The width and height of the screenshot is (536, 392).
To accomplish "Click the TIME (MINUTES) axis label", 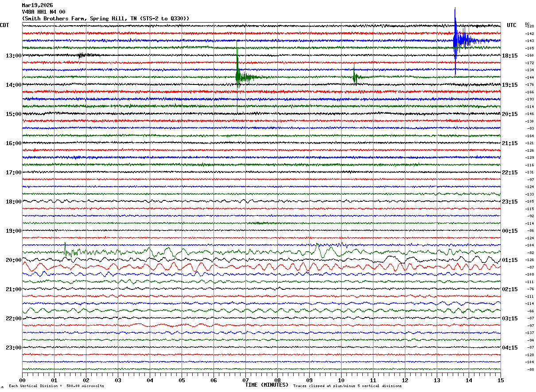I will point(267,385).
